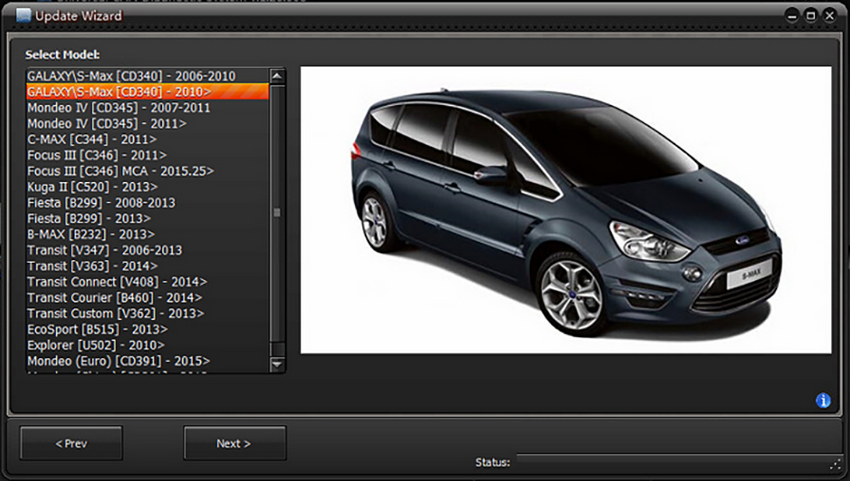This screenshot has width=850, height=481.
Task: Select Focus III [C346] - 2011>
Action: 147,155
